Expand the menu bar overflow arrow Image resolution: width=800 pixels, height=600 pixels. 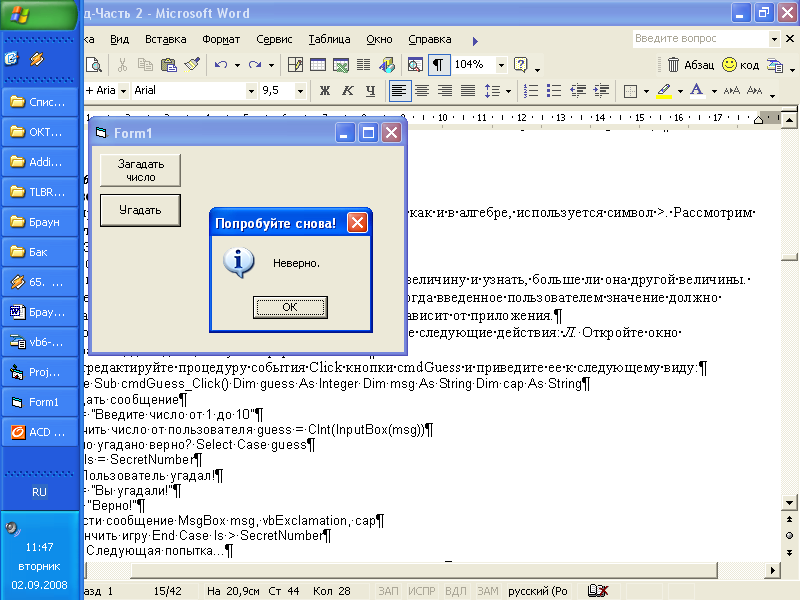475,41
